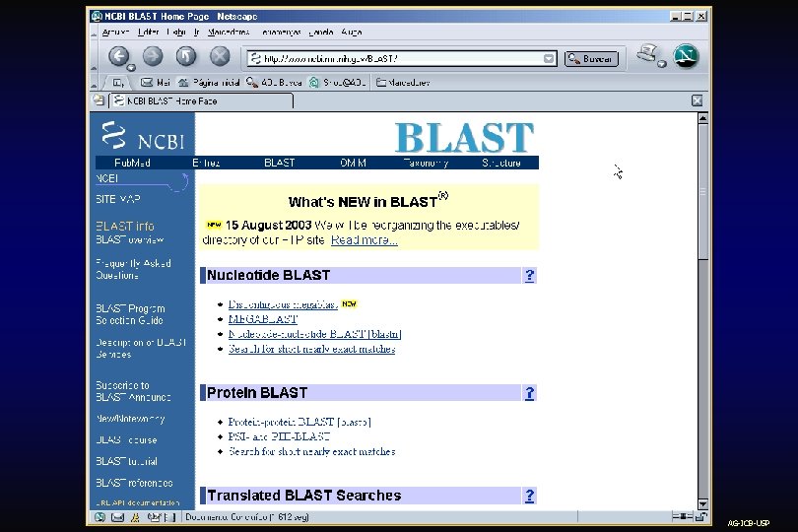Screen dimensions: 798x532
Task: Open BLAST references sidebar link
Action: [134, 483]
